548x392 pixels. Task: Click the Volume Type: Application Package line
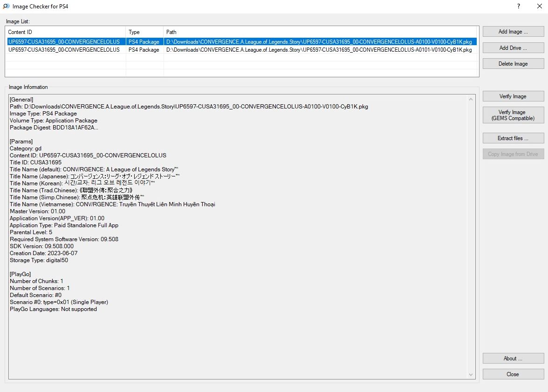click(54, 121)
